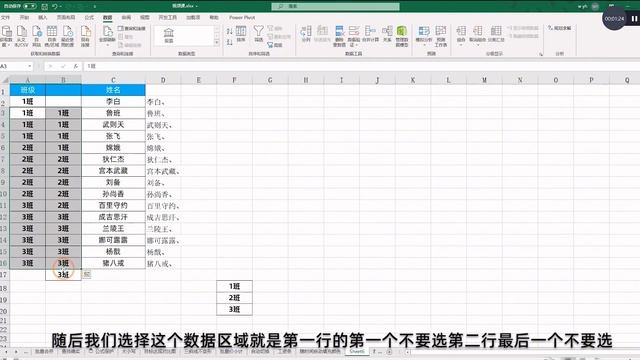The width and height of the screenshot is (640, 360).
Task: Toggle the AutoSave switch in title bar
Action: (29, 6)
